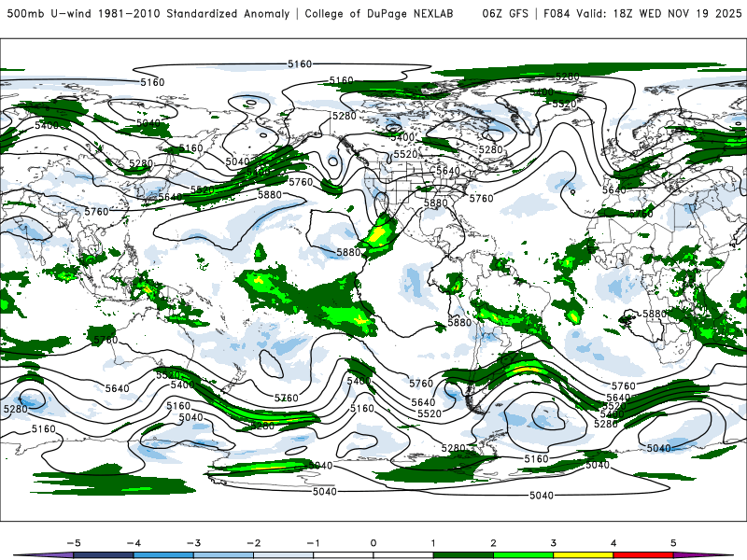Click the '-1' colorbar label

[313, 543]
